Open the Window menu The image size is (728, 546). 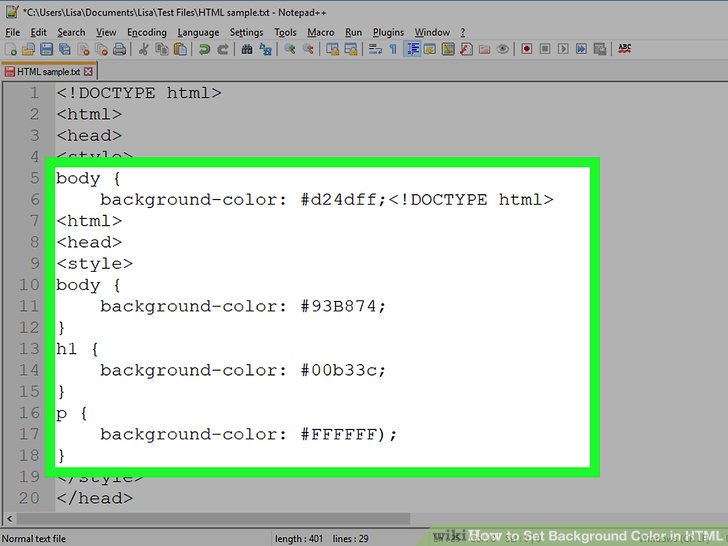click(x=432, y=32)
